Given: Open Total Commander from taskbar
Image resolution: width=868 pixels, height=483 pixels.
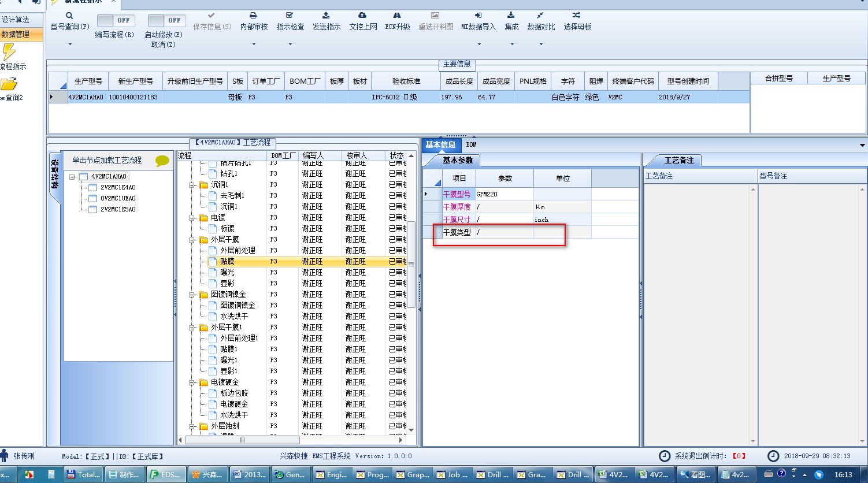Looking at the screenshot, I should (84, 475).
